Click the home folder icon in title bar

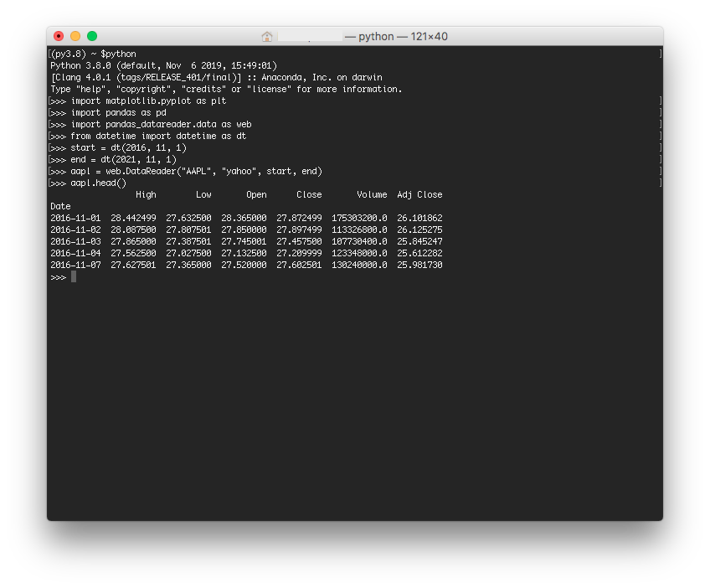(267, 37)
